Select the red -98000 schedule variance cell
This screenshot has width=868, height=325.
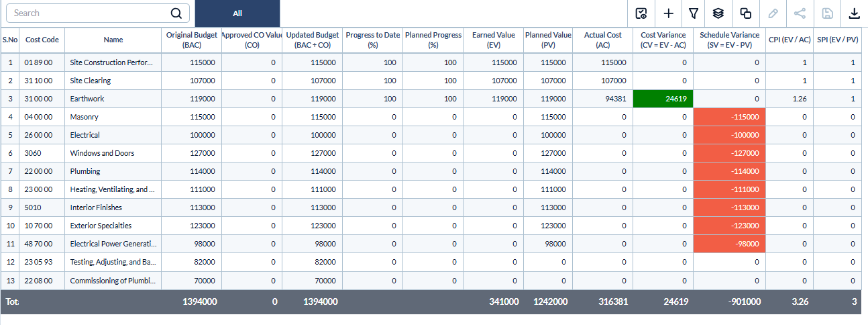point(730,244)
